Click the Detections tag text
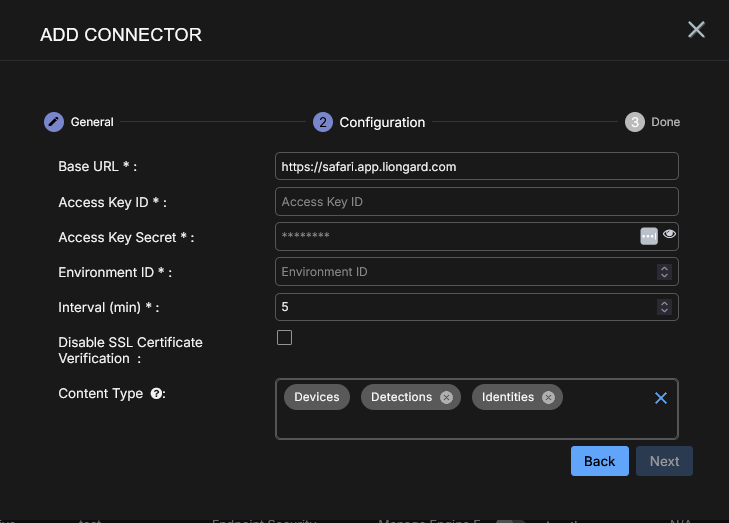729x523 pixels. coord(401,397)
